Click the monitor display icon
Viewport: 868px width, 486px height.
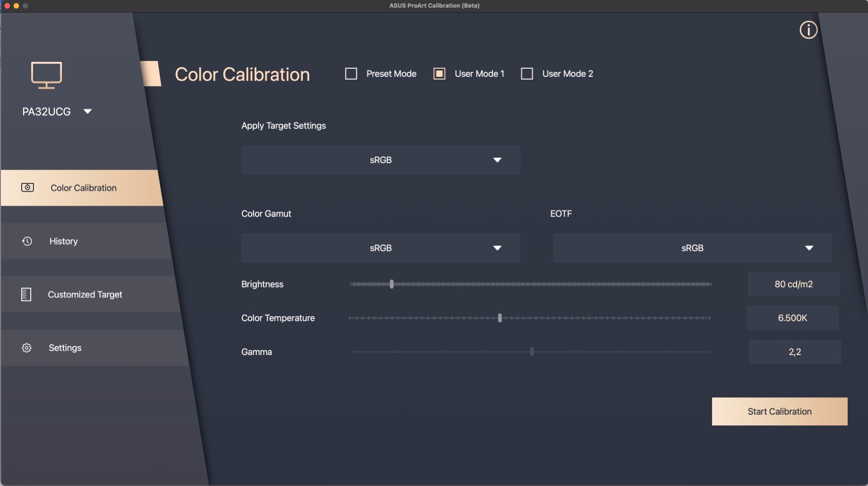click(47, 75)
